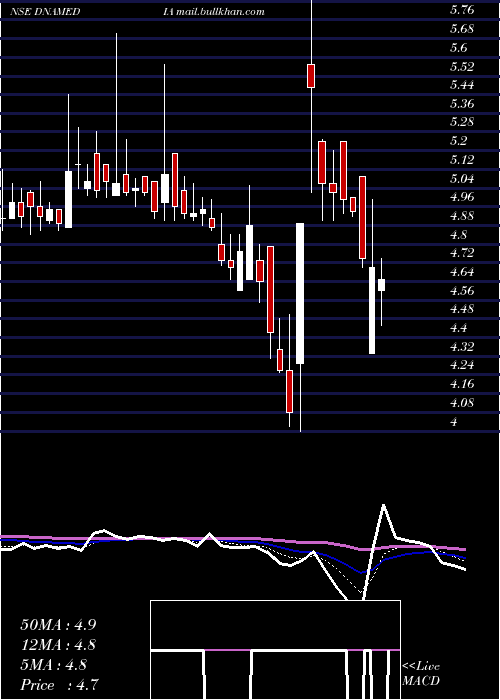This screenshot has width=500, height=700.
Task: Select the 5.36 price axis label
Action: click(462, 104)
